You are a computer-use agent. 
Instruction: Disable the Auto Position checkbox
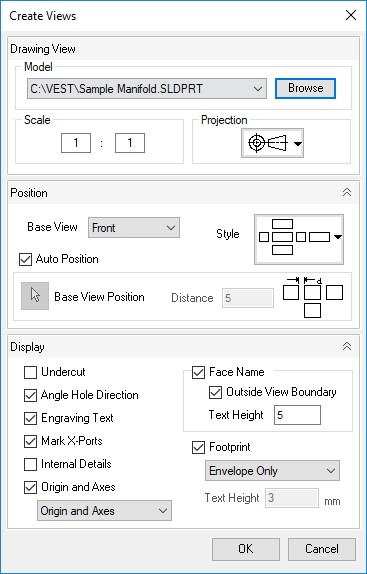25,260
